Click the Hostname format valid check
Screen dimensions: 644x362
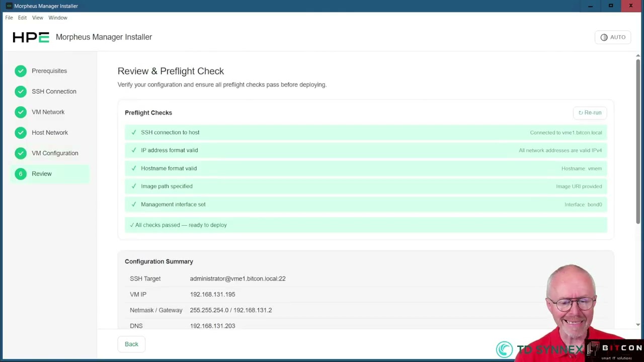366,168
